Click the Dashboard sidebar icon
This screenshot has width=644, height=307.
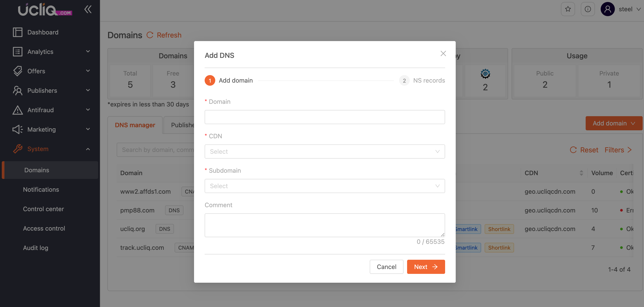[17, 32]
